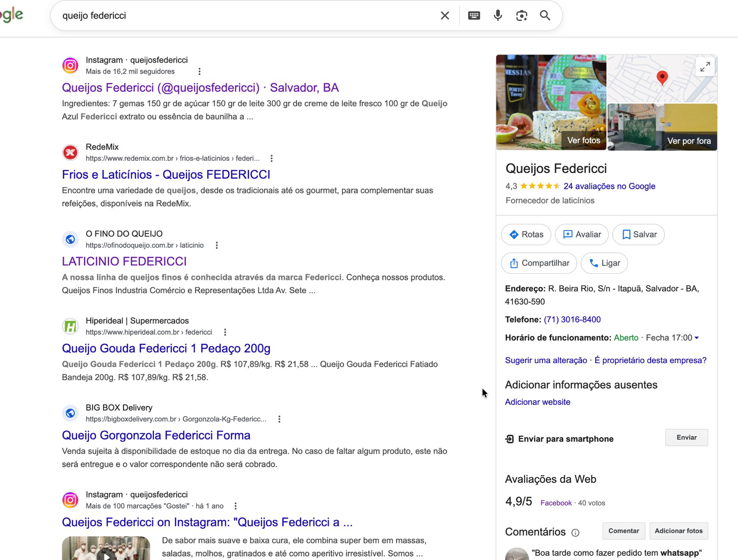Open three-dot menu for RedeMix result

point(272,159)
